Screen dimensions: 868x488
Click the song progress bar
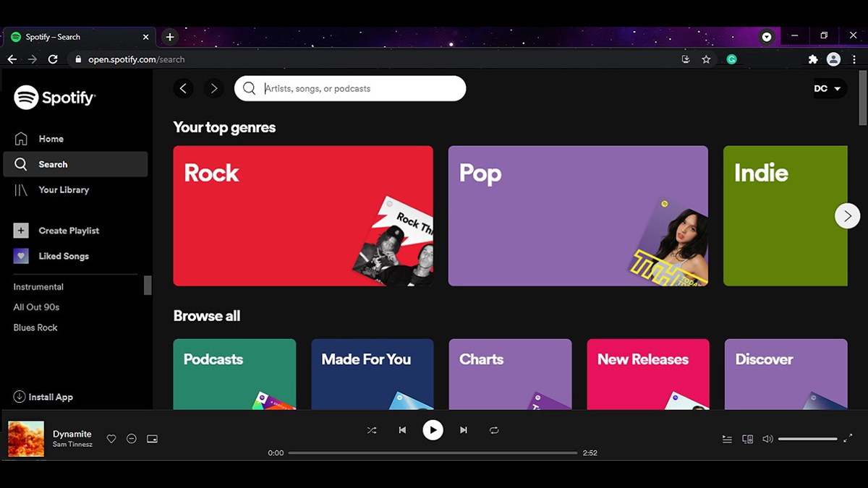click(433, 453)
